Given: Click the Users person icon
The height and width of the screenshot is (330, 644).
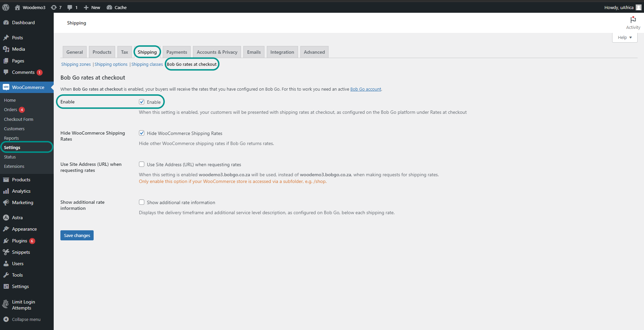Looking at the screenshot, I should (6, 264).
